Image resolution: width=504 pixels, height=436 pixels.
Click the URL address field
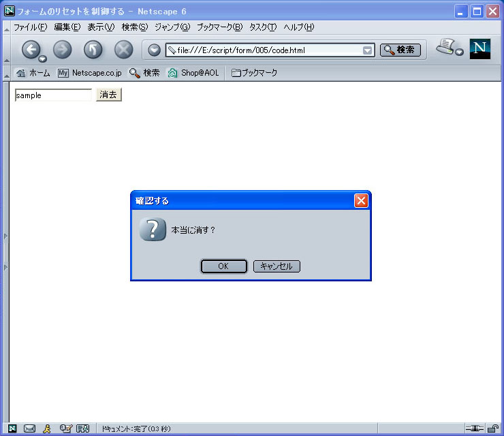[269, 50]
